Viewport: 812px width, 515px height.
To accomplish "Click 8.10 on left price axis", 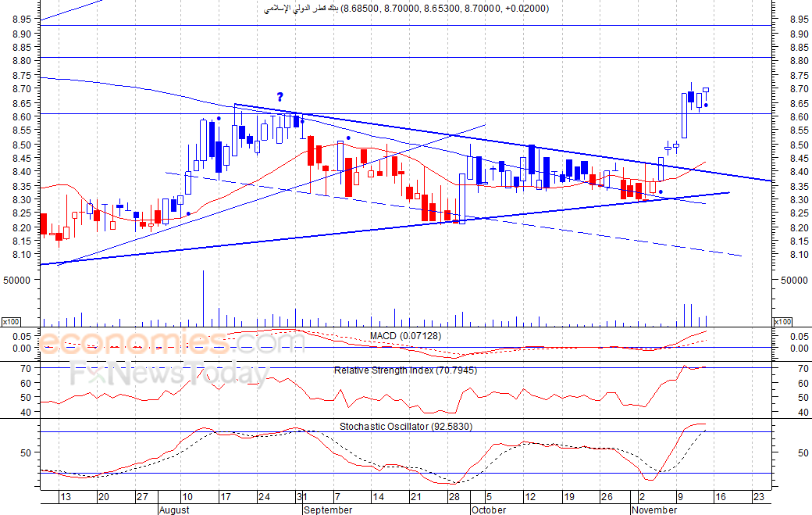I will click(x=23, y=255).
